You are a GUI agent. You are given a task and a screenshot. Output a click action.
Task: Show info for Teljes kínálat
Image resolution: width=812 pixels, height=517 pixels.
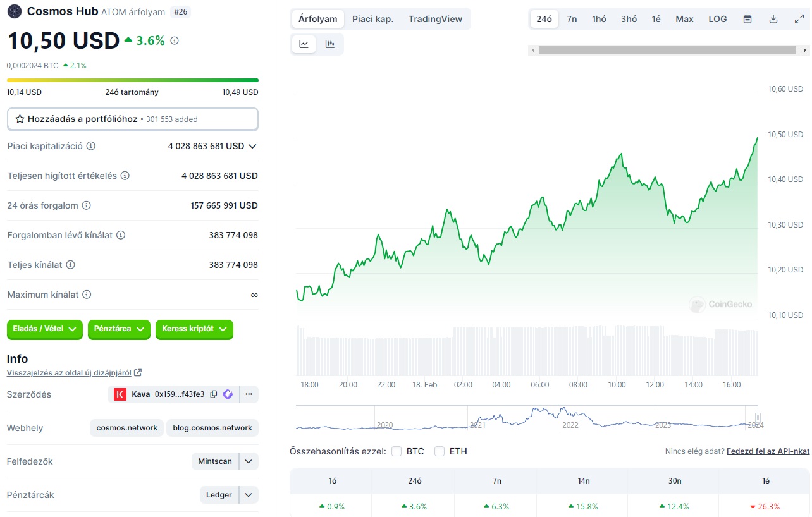tap(71, 265)
